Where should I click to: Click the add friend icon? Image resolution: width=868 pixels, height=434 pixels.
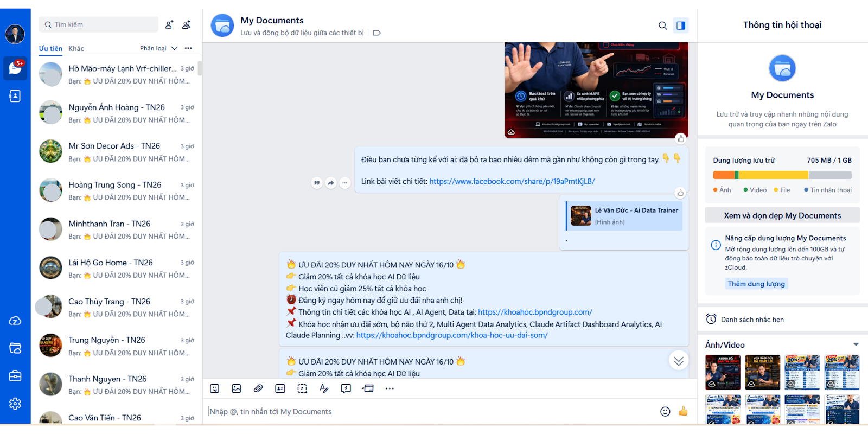point(169,24)
